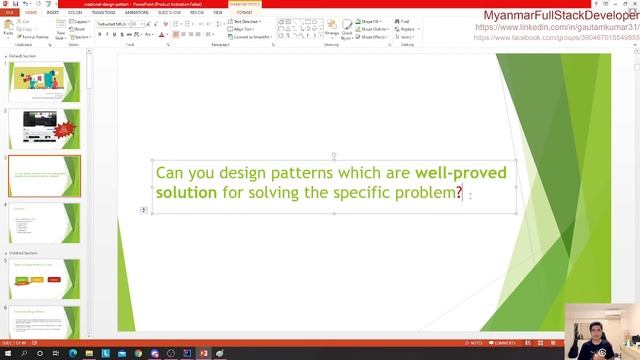Select slide 5 thumbnail with colored boxes

[44, 279]
